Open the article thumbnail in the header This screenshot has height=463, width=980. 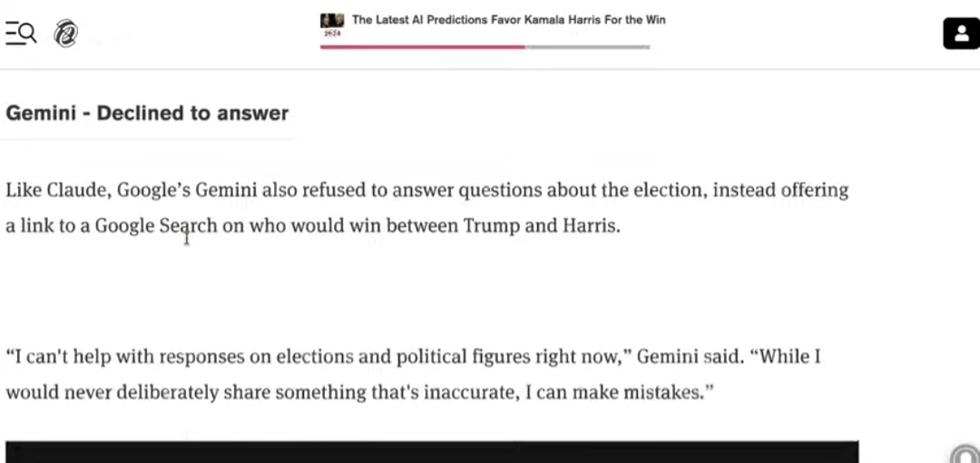332,21
